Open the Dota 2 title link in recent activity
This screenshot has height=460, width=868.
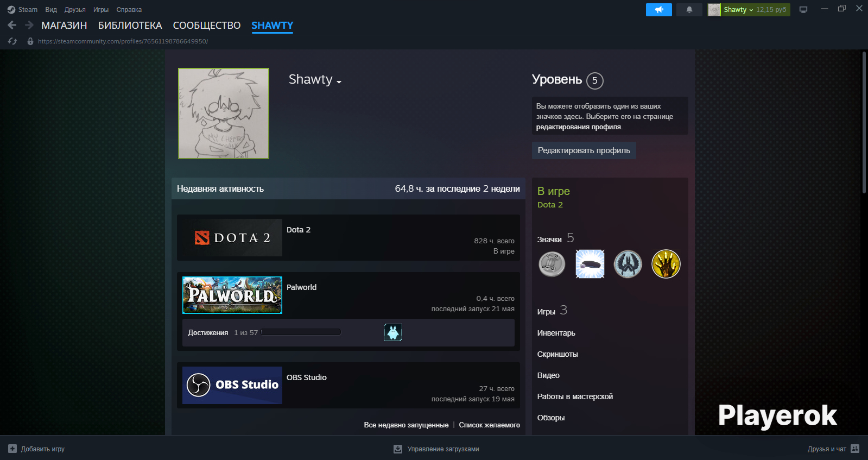pos(299,230)
